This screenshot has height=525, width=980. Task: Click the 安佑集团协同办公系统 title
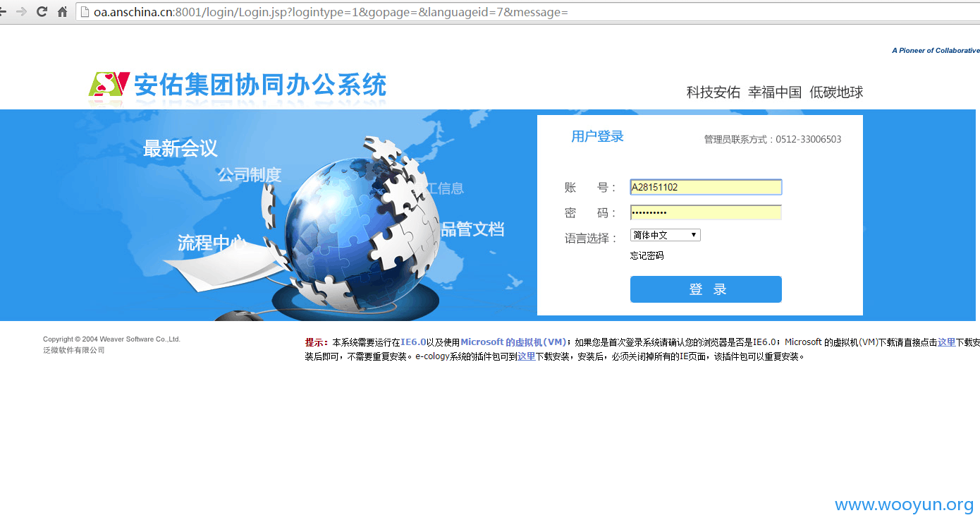tap(260, 85)
